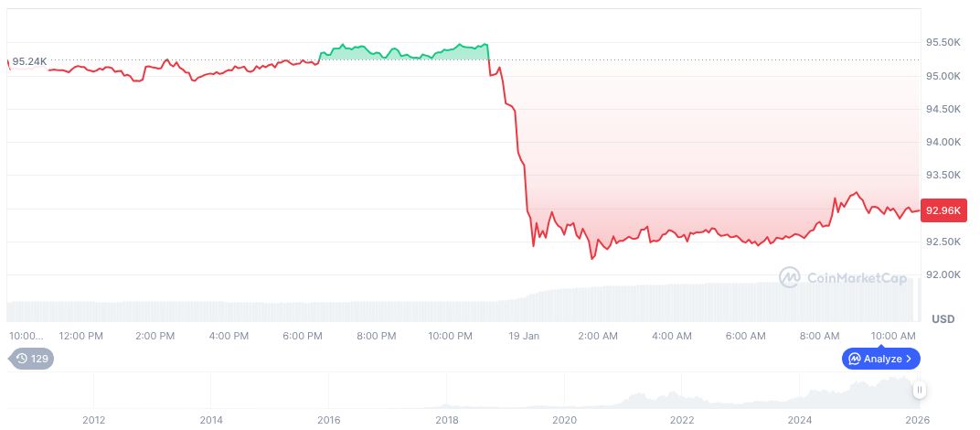980x430 pixels.
Task: Click the range handle at the navigator's right end
Action: [x=919, y=390]
